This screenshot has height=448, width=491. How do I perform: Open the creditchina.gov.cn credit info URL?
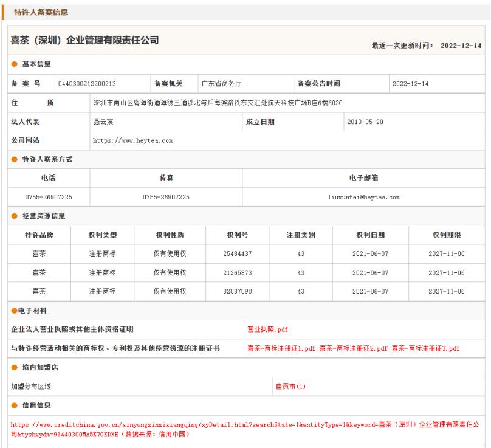pos(244,429)
